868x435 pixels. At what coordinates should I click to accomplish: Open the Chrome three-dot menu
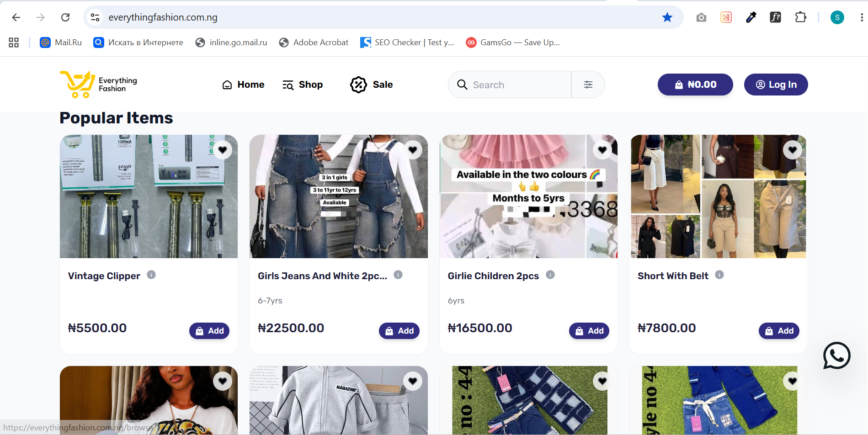pos(862,17)
